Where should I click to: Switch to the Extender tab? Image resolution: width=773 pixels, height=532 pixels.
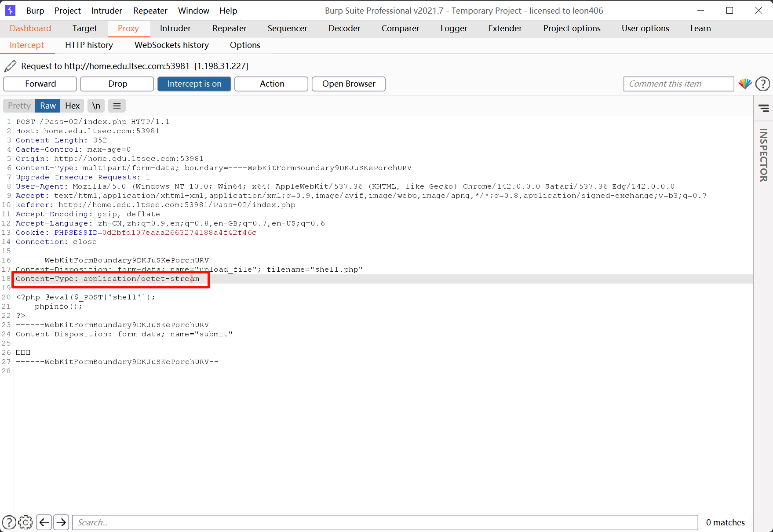point(505,28)
